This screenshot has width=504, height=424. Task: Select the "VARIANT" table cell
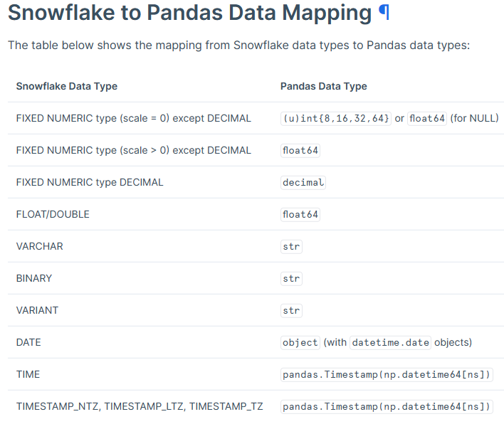click(37, 310)
